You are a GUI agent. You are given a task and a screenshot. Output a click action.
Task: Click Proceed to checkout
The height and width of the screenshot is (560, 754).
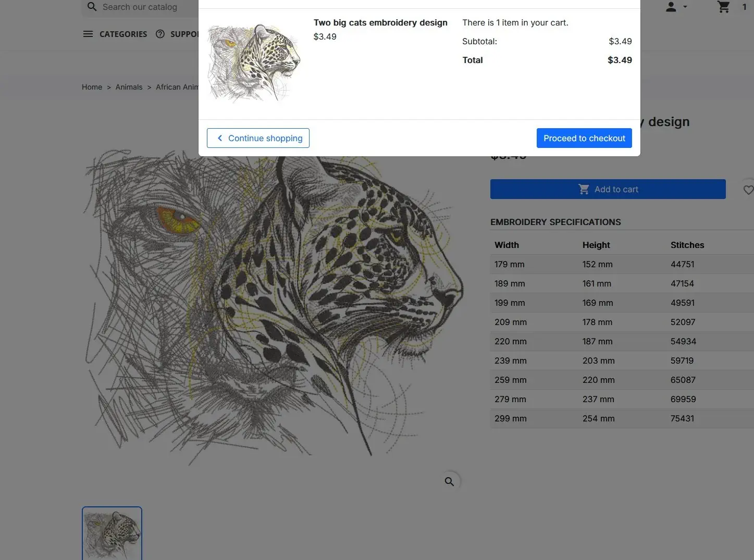pos(584,138)
